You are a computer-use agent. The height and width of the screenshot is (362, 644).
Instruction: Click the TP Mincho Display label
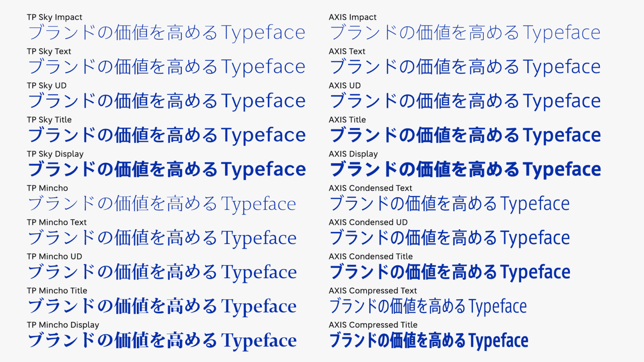coord(63,325)
